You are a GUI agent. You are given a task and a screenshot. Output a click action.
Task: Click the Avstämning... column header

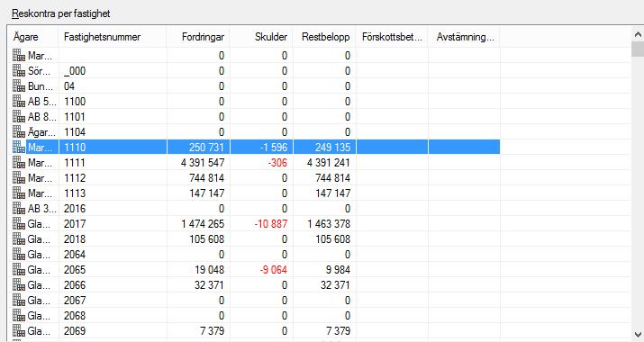464,37
